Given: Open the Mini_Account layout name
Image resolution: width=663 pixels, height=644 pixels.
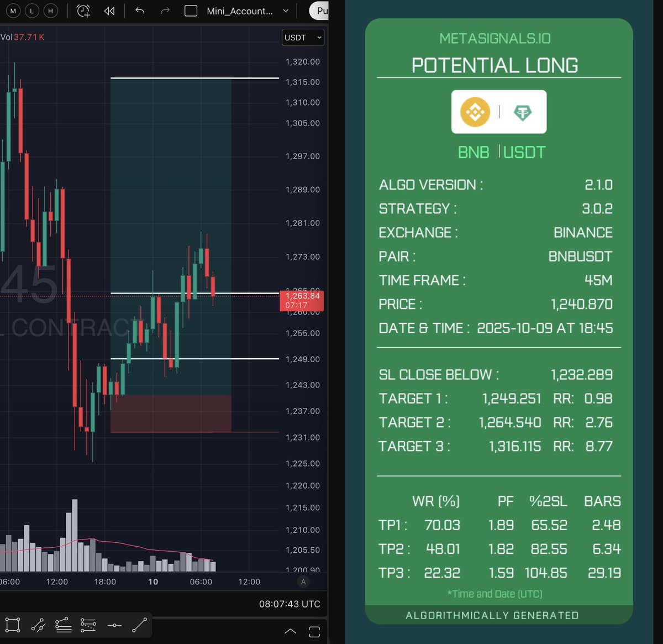Looking at the screenshot, I should coord(240,11).
